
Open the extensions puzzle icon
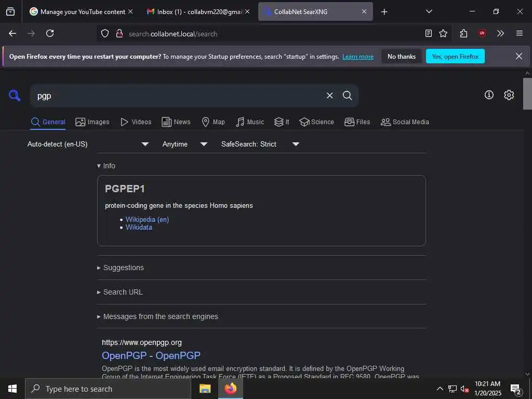tap(464, 33)
